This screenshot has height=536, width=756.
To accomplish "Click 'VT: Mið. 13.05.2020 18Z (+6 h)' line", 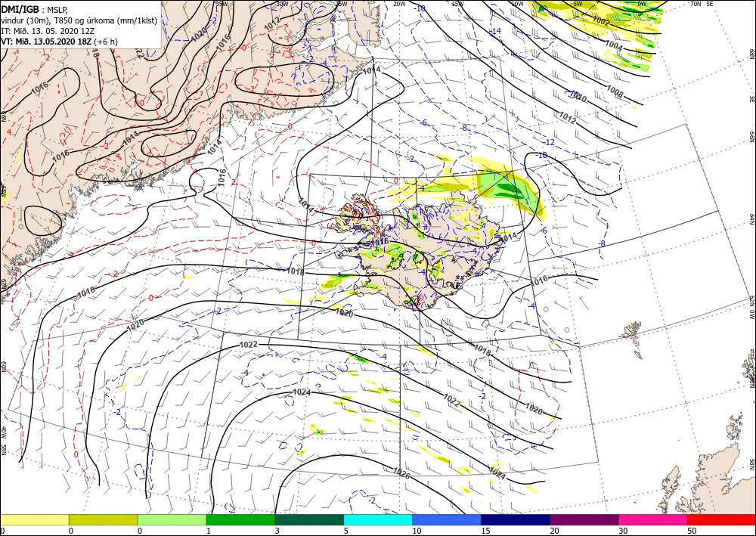I will pyautogui.click(x=59, y=42).
